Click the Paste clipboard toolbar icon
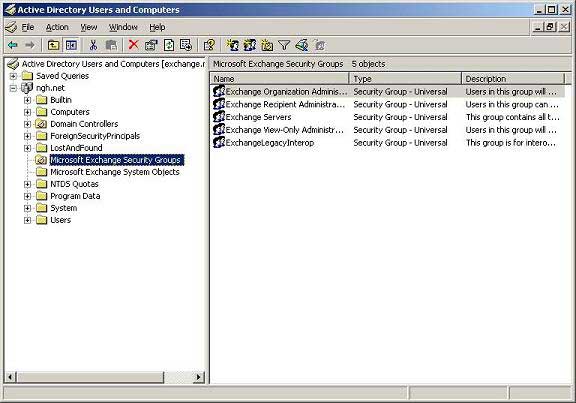The image size is (576, 403). [x=111, y=45]
